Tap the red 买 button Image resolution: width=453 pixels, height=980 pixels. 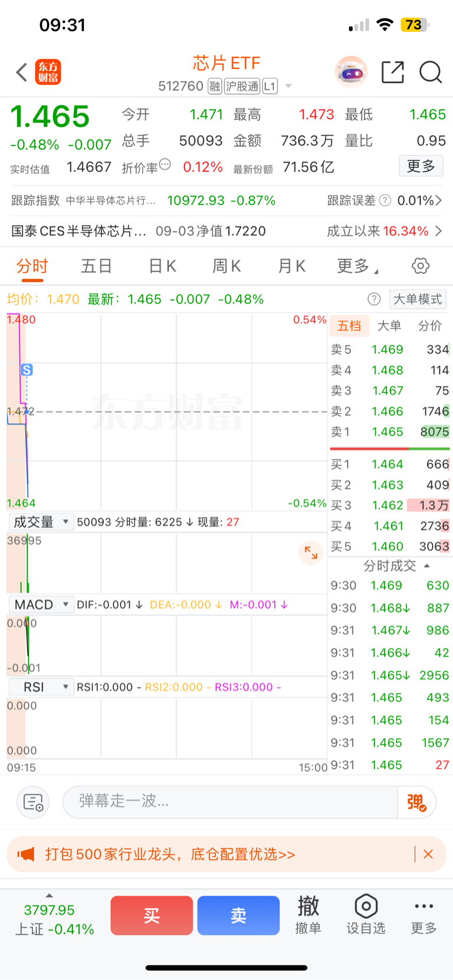point(152,915)
